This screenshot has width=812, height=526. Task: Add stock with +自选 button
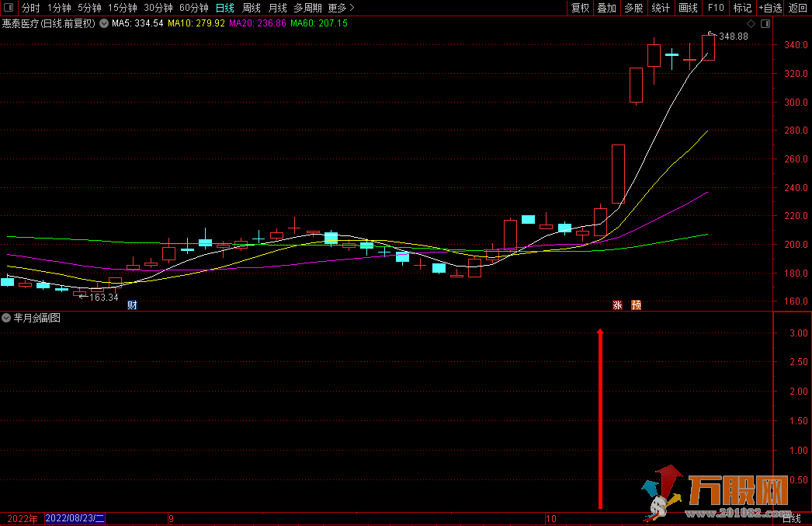(x=770, y=8)
